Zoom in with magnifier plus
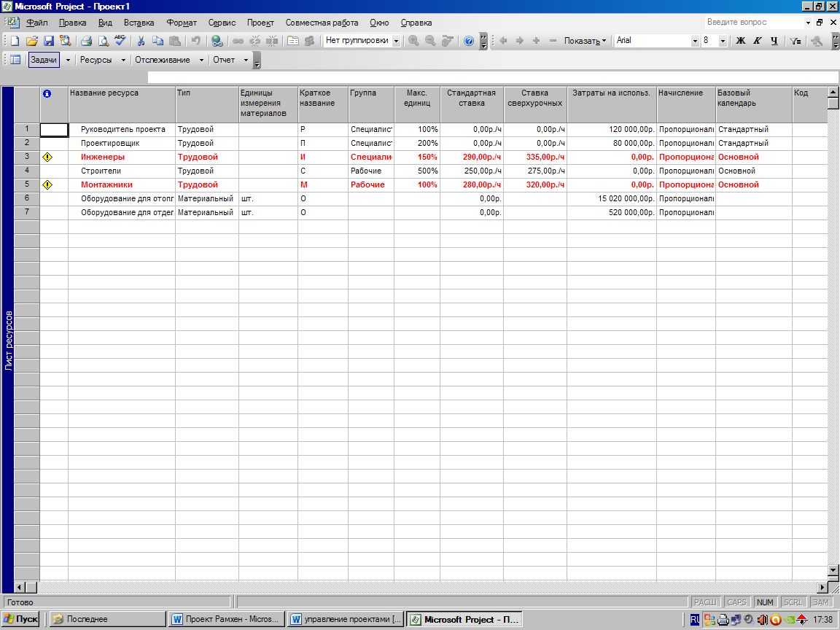 (x=413, y=41)
